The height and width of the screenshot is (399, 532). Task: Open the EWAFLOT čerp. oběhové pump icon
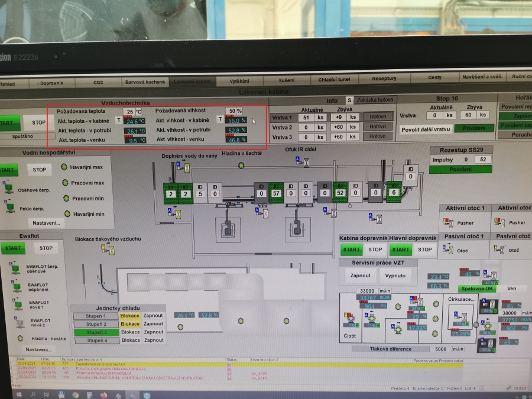[x=15, y=268]
